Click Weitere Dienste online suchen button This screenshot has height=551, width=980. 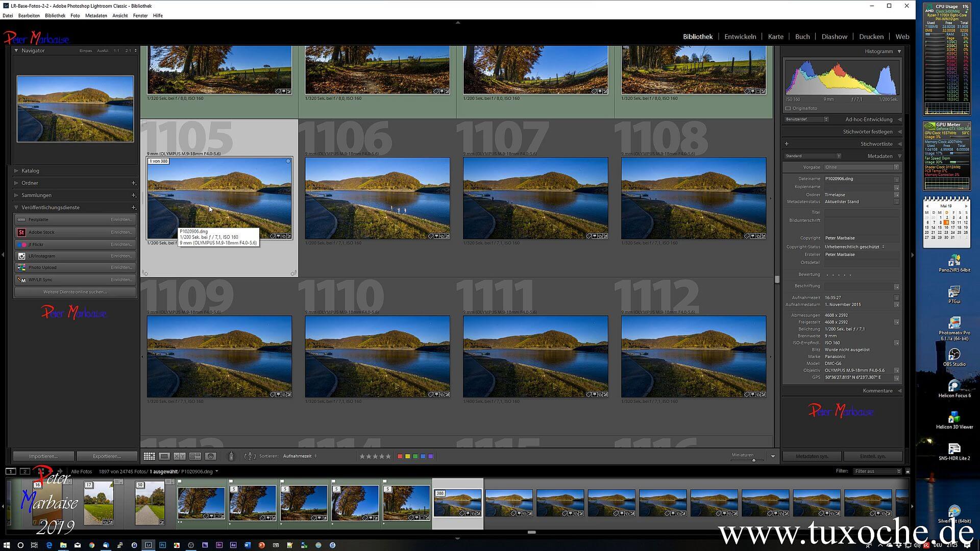[75, 292]
